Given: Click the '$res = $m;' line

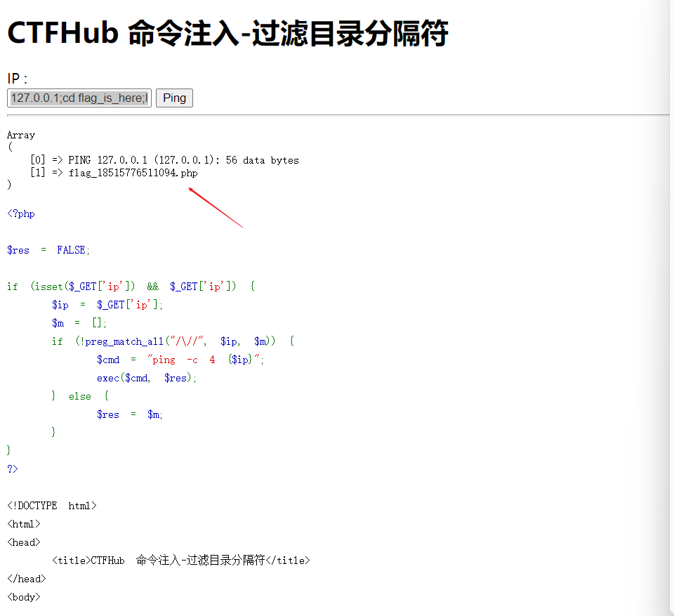Looking at the screenshot, I should pyautogui.click(x=129, y=414).
